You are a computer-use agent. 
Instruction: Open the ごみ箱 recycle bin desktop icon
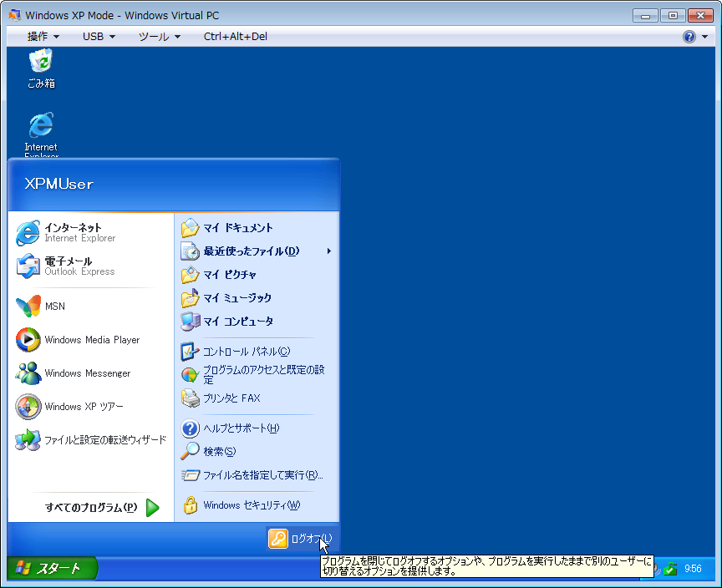(x=41, y=62)
